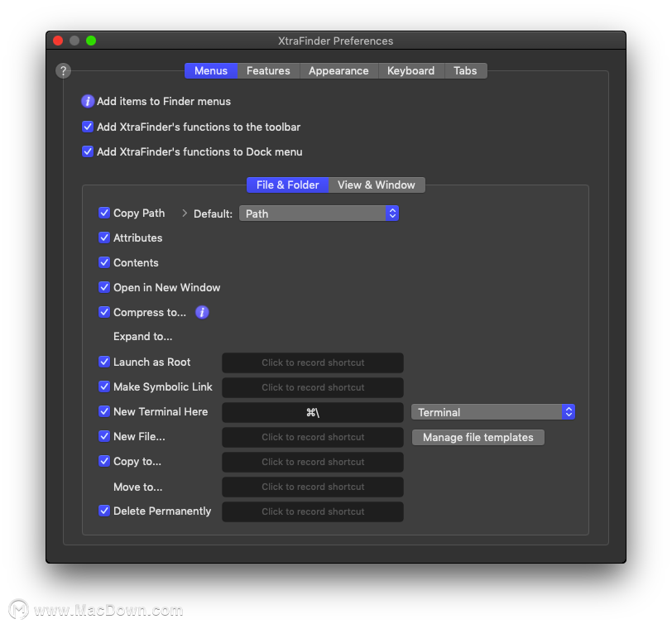Toggle the Attributes checkbox
The image size is (672, 624).
tap(104, 238)
